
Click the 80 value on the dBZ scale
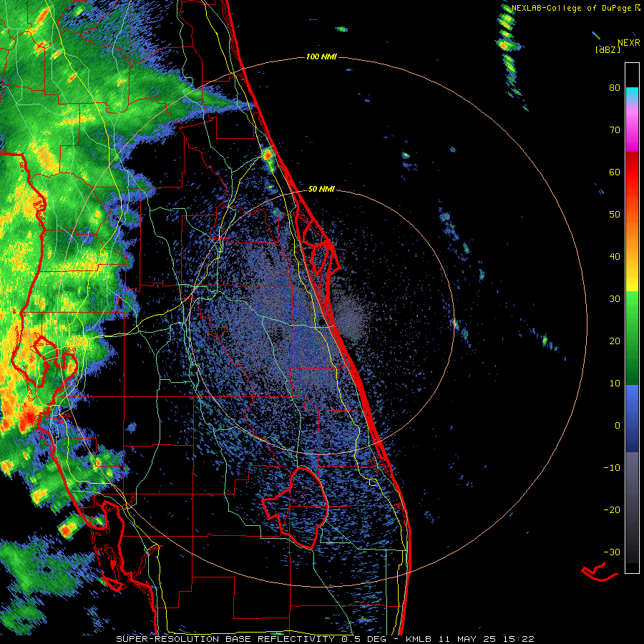(615, 87)
